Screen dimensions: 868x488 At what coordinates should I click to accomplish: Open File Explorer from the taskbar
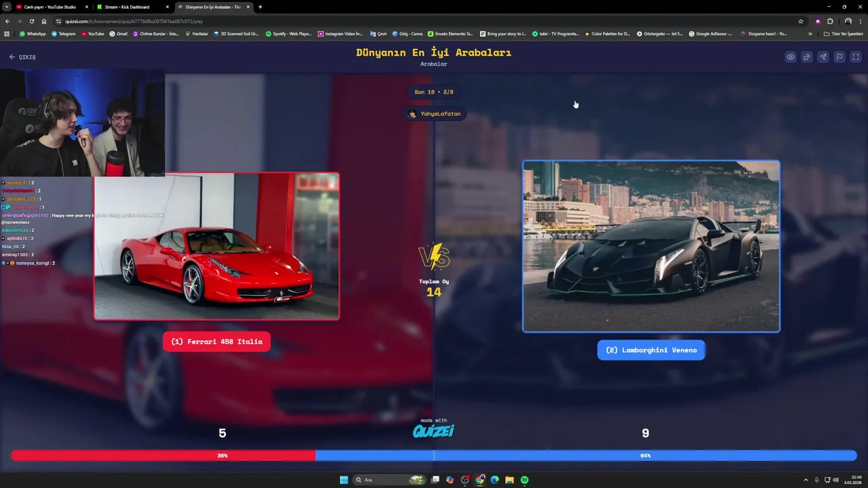(x=509, y=480)
